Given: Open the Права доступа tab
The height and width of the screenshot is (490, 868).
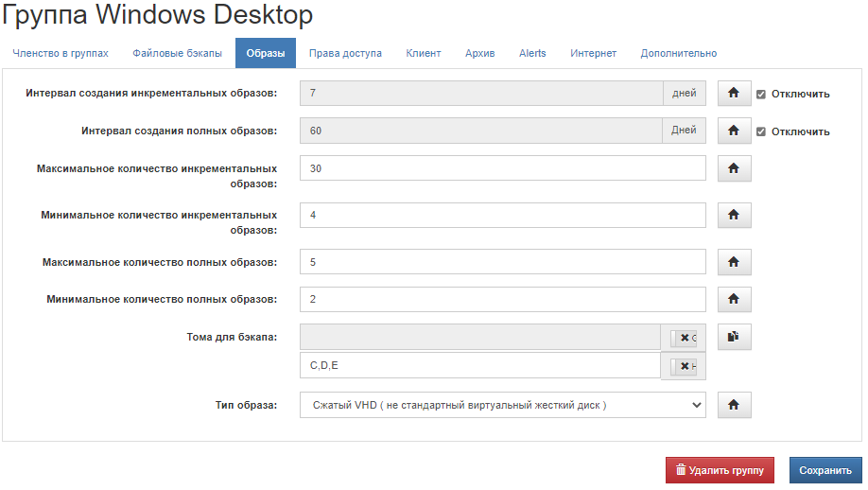Looking at the screenshot, I should click(x=345, y=53).
